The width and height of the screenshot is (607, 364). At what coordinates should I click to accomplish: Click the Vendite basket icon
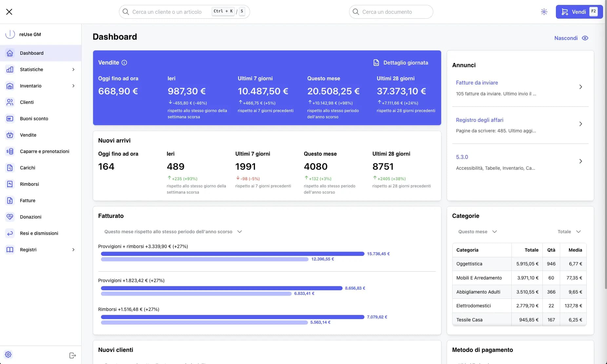tap(10, 135)
